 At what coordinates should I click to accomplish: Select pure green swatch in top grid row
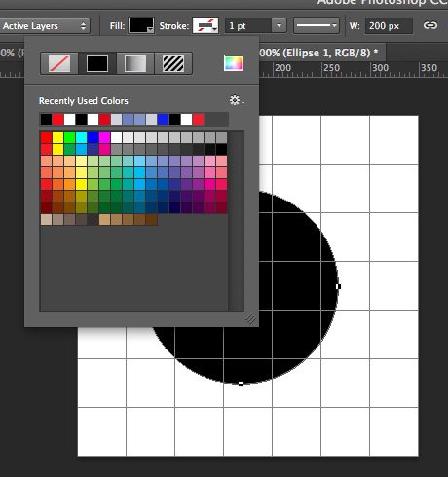[x=69, y=137]
